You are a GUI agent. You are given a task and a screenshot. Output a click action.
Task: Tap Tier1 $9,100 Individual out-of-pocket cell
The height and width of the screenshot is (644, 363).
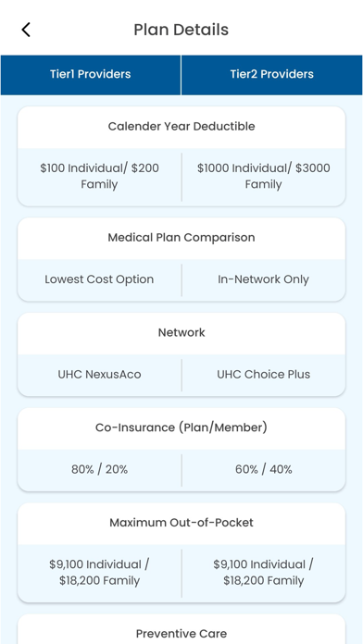(99, 573)
